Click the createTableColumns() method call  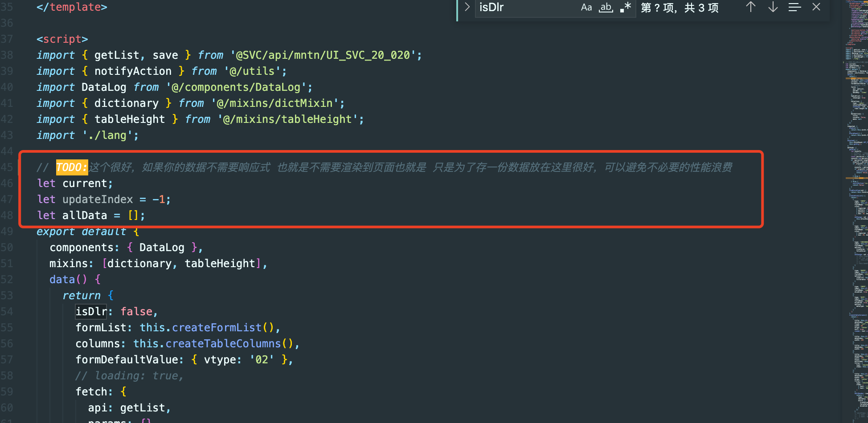(x=229, y=344)
